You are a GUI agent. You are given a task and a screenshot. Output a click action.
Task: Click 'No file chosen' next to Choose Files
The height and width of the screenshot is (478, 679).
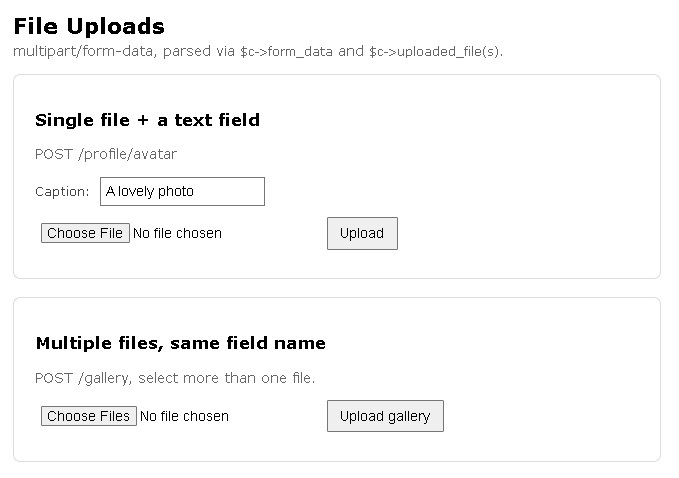pos(184,416)
